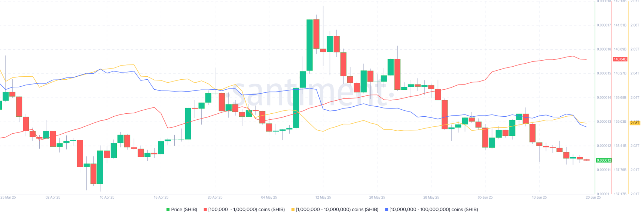The width and height of the screenshot is (644, 217).
Task: Select the 10 Apr 25 date label
Action: [x=107, y=197]
